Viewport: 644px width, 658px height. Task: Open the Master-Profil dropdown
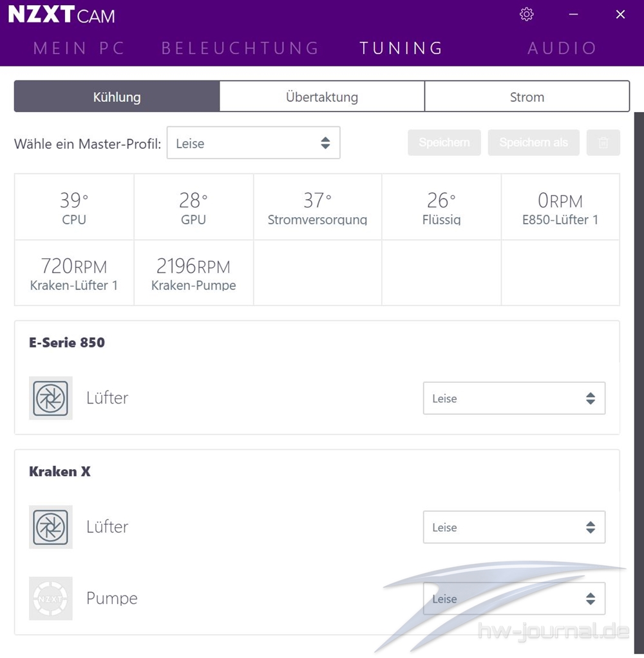coord(254,142)
